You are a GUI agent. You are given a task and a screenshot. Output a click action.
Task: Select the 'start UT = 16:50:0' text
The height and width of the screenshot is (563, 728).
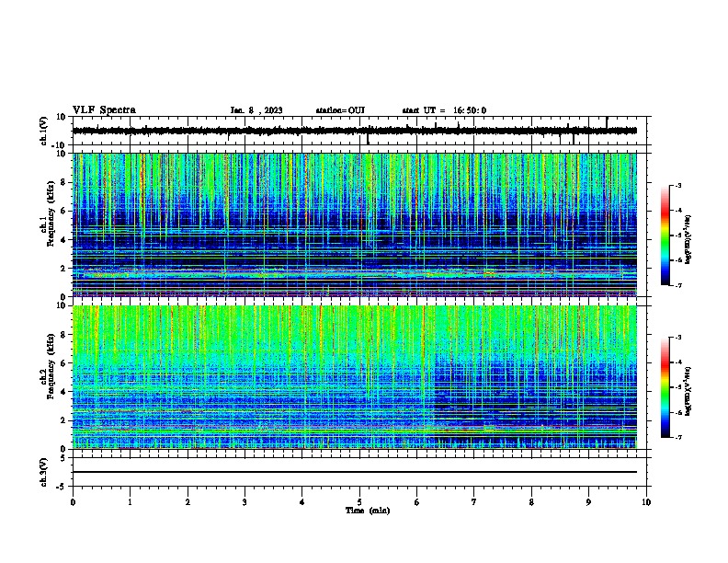pos(444,110)
